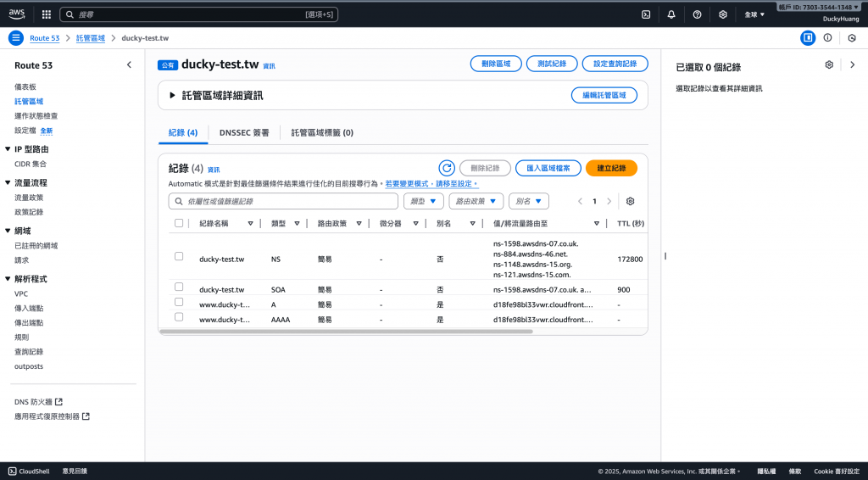This screenshot has height=480, width=868.
Task: Expand 託管區域詳細資訊 section
Action: coord(172,96)
